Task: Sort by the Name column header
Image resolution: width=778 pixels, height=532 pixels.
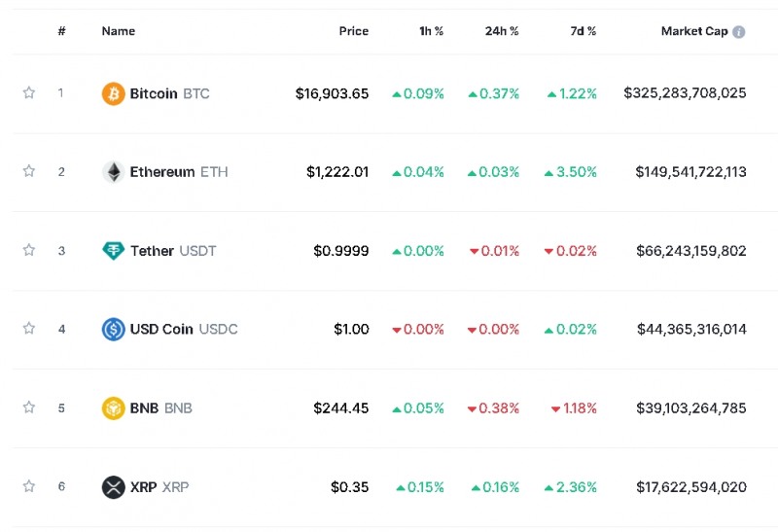Action: [x=119, y=31]
